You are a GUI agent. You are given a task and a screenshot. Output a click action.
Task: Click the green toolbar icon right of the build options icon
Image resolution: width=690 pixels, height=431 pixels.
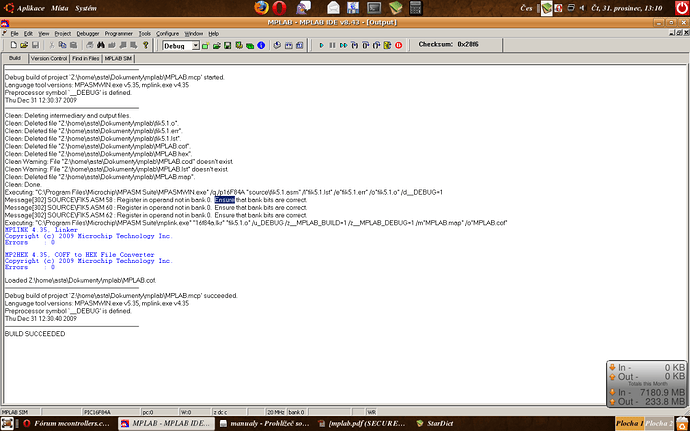[x=250, y=45]
